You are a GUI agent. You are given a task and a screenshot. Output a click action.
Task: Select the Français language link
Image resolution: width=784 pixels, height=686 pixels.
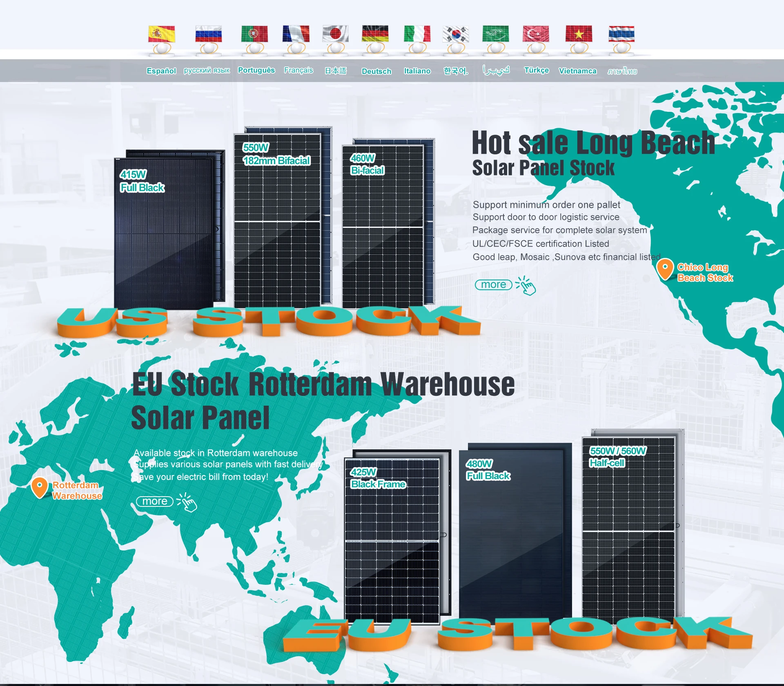click(298, 70)
